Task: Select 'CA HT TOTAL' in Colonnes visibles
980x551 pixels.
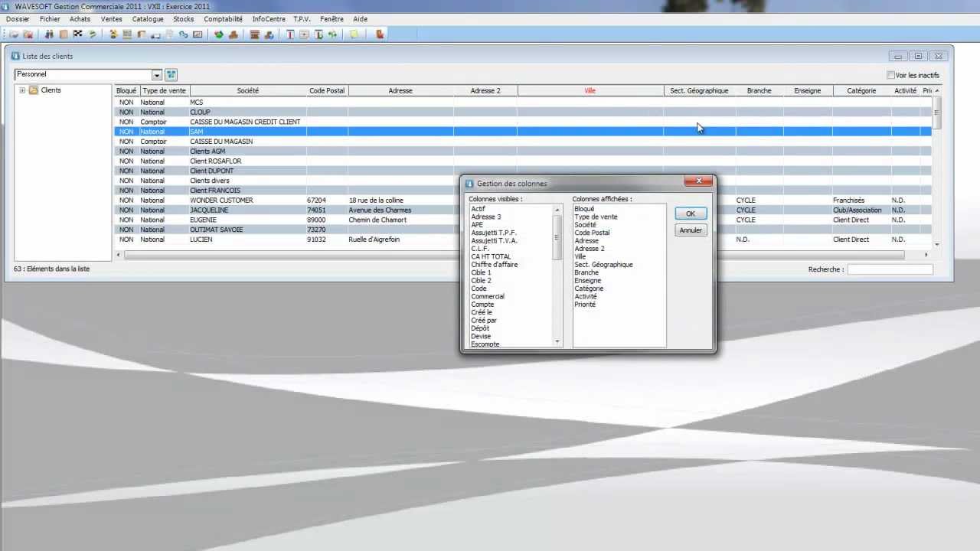Action: coord(491,256)
